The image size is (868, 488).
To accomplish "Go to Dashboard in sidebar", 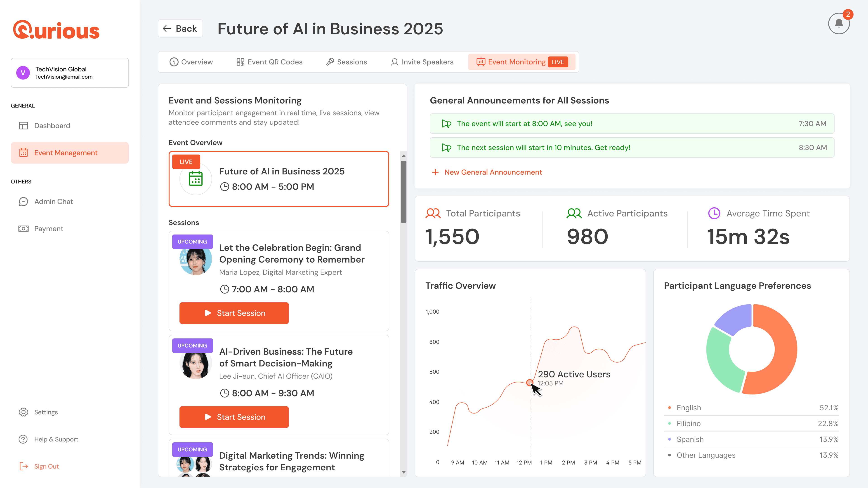I will click(x=70, y=126).
